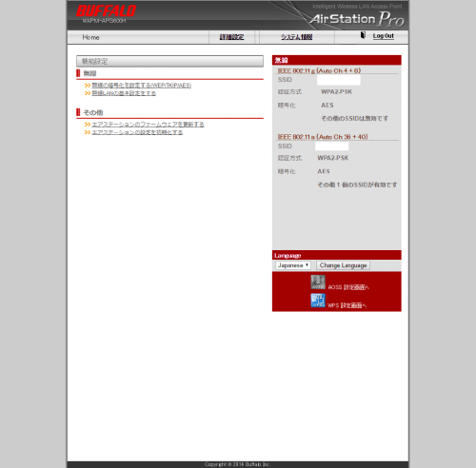The height and width of the screenshot is (468, 476).
Task: Click arrow bullet beside wireless encryption link
Action: click(x=88, y=86)
